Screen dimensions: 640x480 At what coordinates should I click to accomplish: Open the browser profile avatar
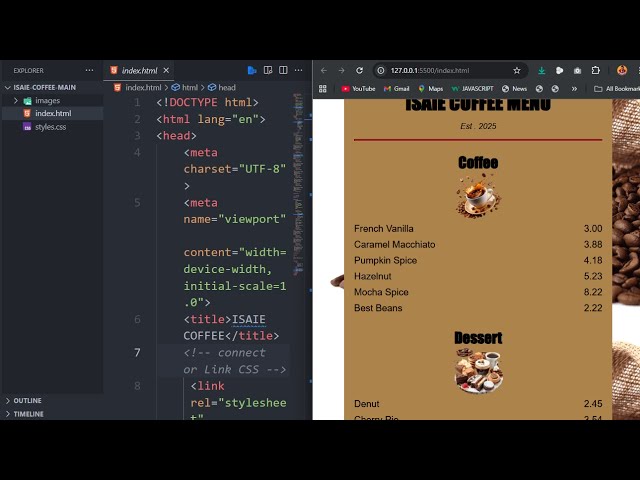pyautogui.click(x=622, y=70)
